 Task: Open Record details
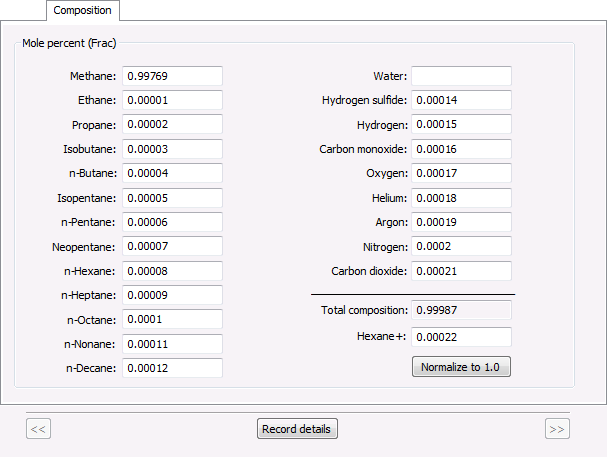tap(297, 428)
